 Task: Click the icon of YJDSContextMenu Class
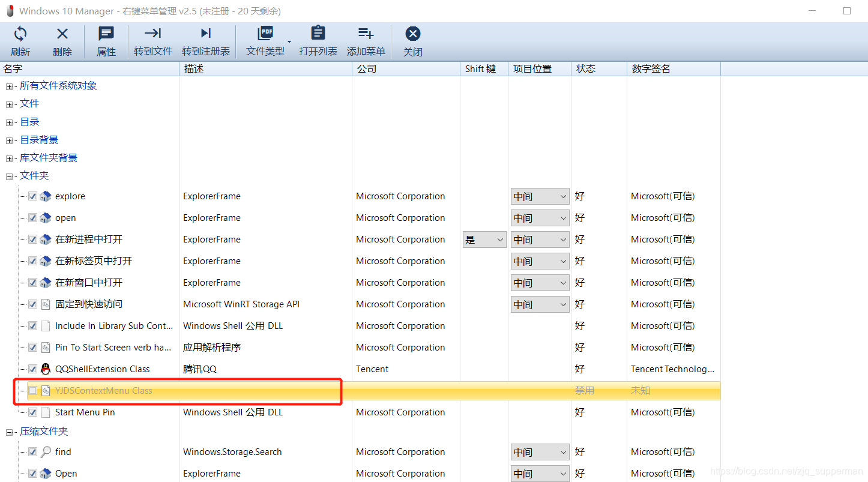[46, 391]
